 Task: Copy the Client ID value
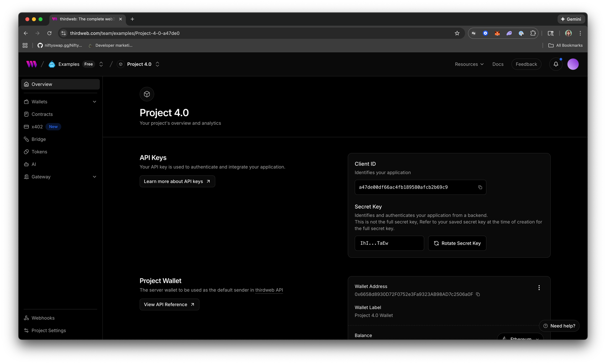point(480,187)
